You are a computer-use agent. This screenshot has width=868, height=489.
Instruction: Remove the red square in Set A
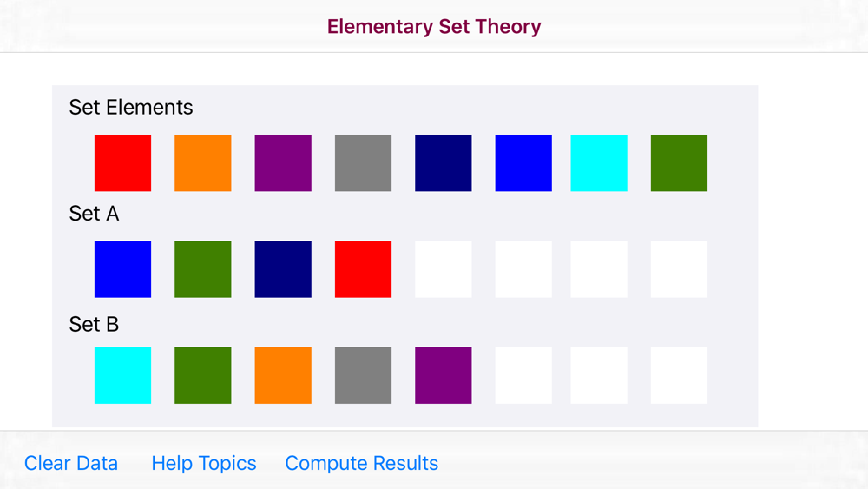(x=363, y=269)
